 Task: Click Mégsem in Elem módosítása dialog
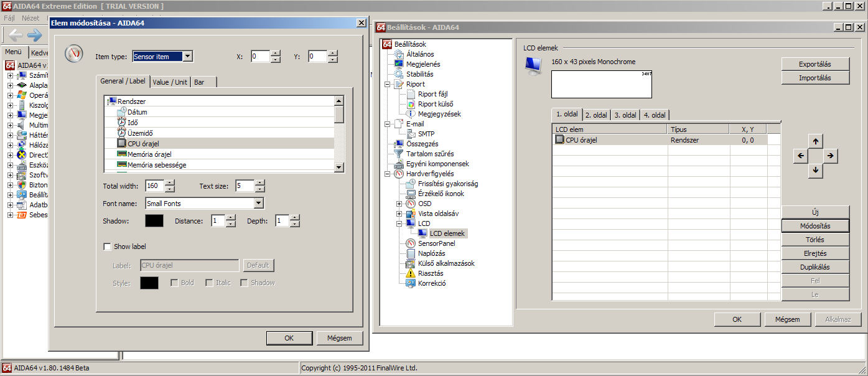(339, 338)
